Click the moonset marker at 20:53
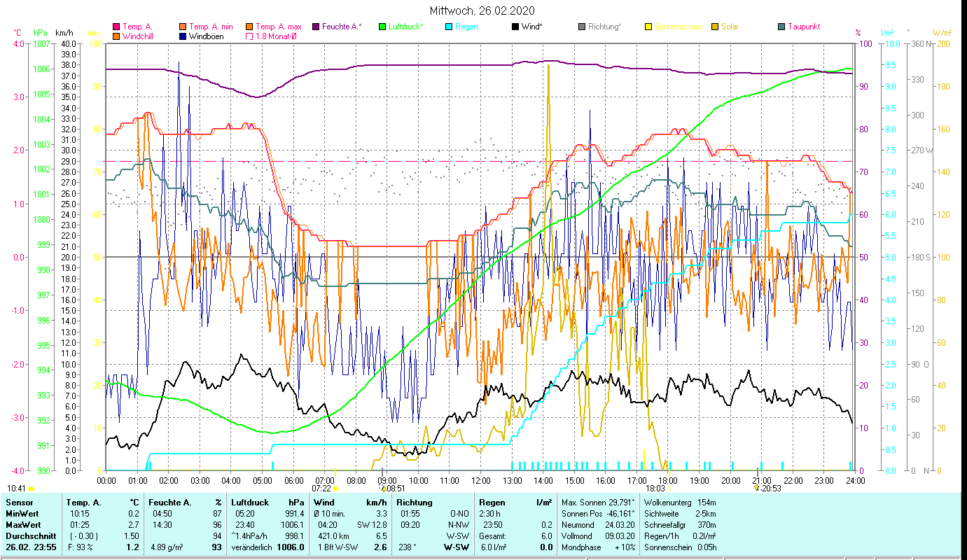 [757, 489]
